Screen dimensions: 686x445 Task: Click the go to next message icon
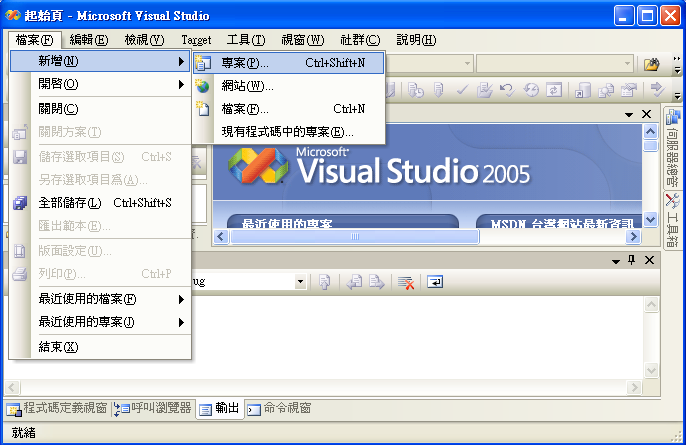point(376,282)
